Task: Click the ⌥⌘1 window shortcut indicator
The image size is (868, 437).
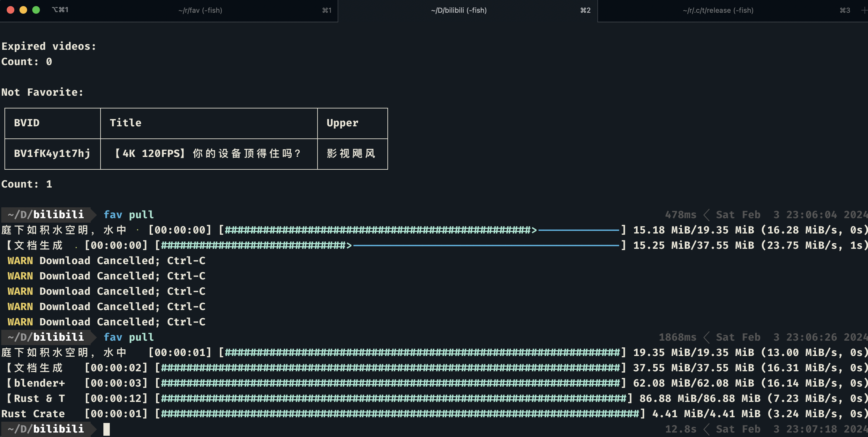Action: coord(60,10)
